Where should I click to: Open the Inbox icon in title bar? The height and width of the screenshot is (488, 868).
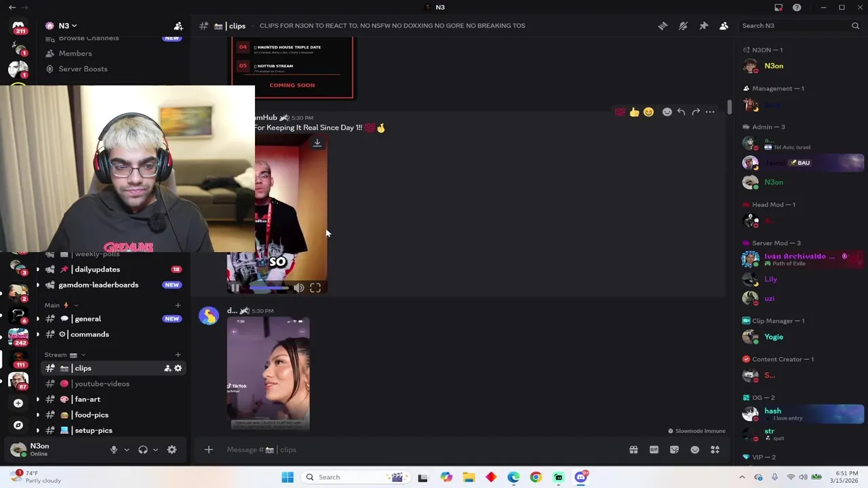pyautogui.click(x=778, y=7)
